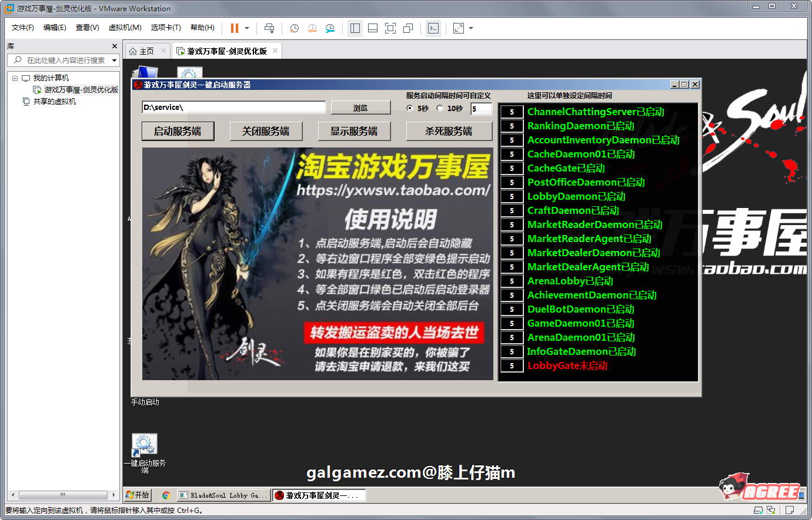Open the 虚拟机(M) menu
Image resolution: width=812 pixels, height=520 pixels.
click(x=124, y=27)
